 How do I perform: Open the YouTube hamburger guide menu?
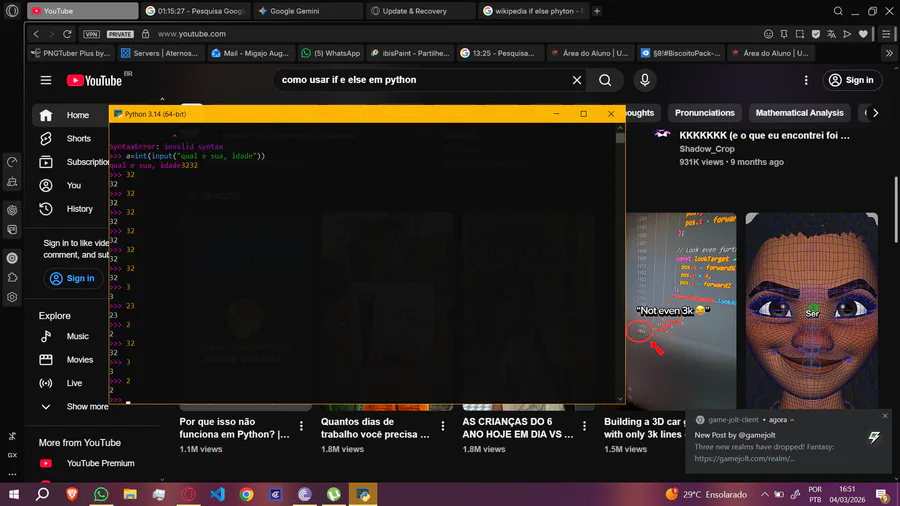tap(46, 80)
